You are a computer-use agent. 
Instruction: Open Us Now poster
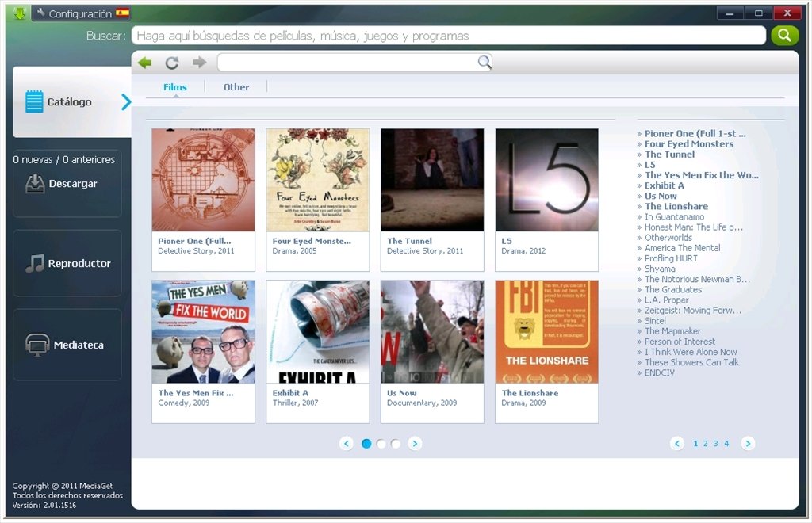432,331
